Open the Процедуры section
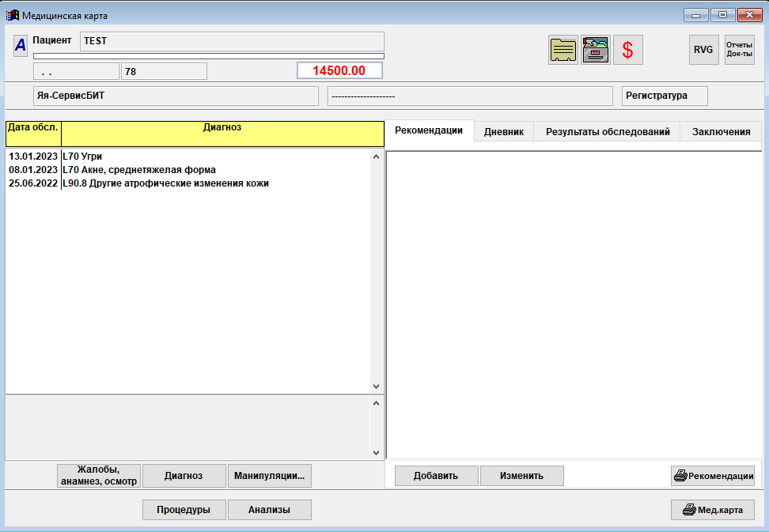 [184, 510]
